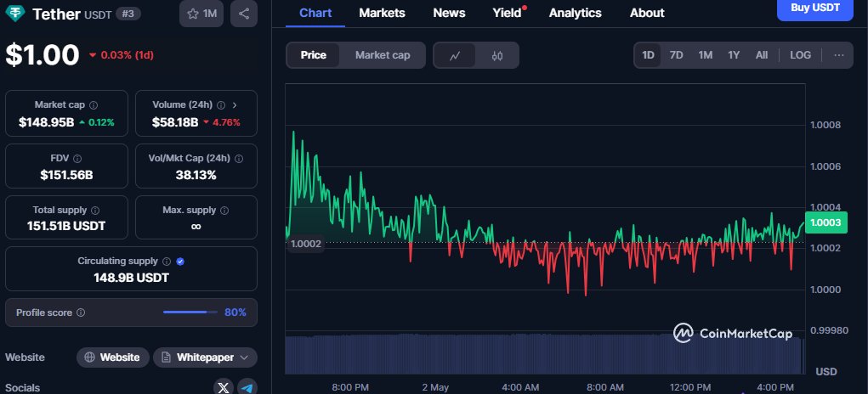Open the Chart tab
Viewport: 868px width, 394px height.
pyautogui.click(x=315, y=13)
